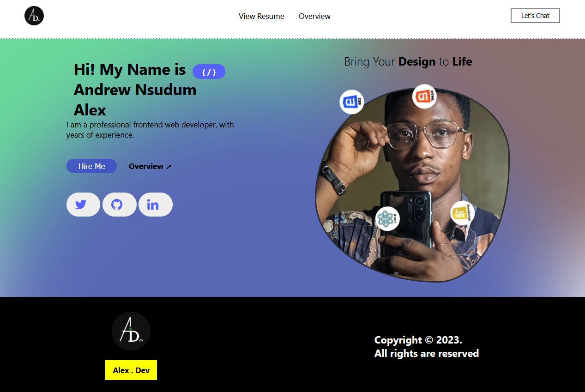Click the developer's portrait photo
The image size is (585, 392).
point(412,185)
